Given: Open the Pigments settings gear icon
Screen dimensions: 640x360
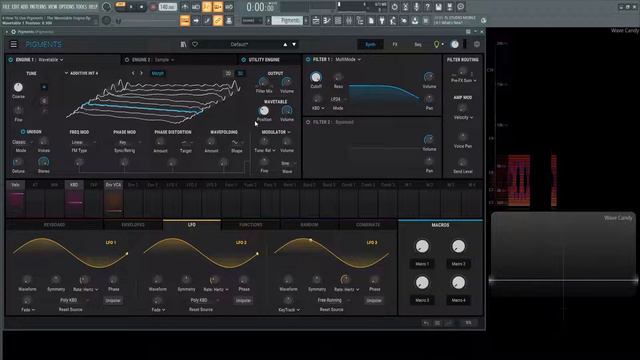Looking at the screenshot, I should [x=476, y=44].
